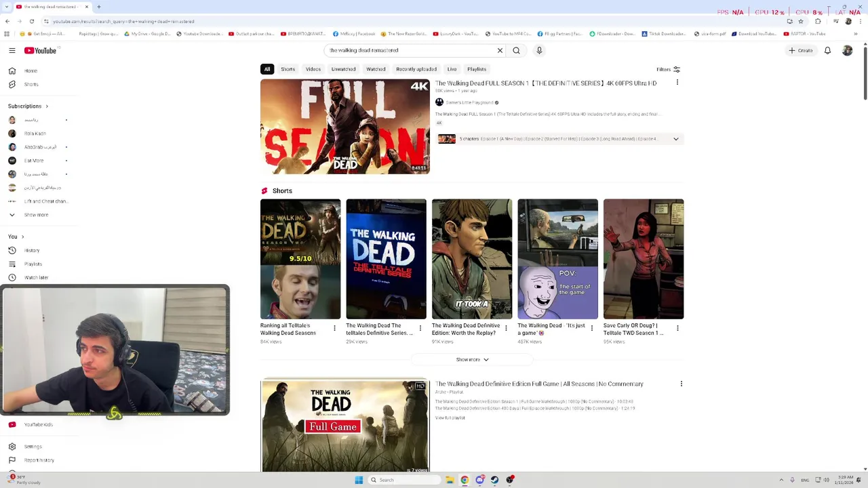Open options for Telltales Definitive Series short
The width and height of the screenshot is (868, 488).
[420, 328]
